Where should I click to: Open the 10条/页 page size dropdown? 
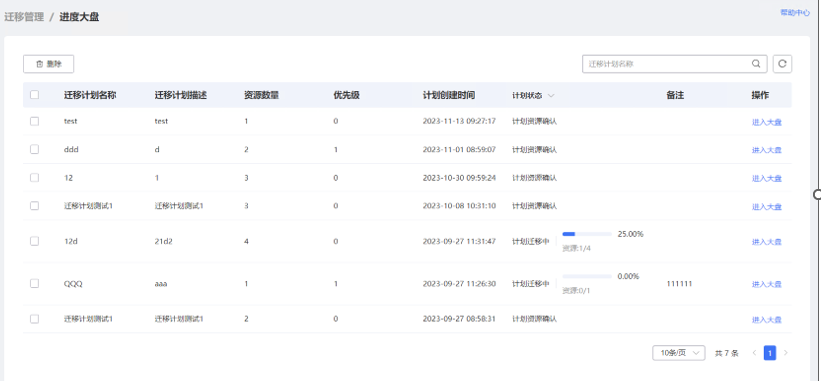679,353
